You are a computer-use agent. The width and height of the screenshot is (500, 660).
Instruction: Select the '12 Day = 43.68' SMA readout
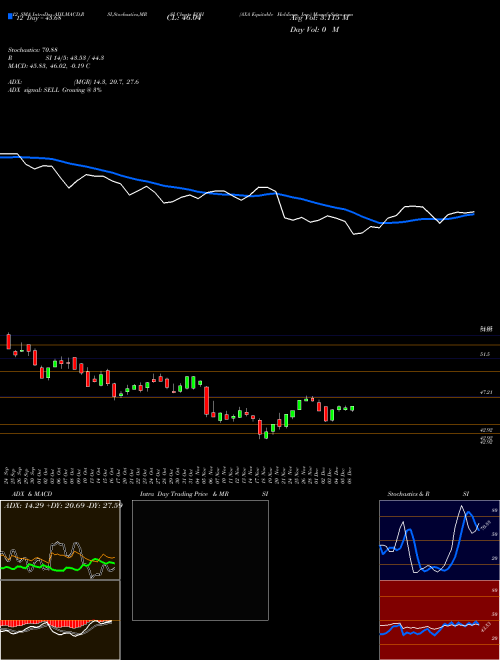pyautogui.click(x=38, y=17)
